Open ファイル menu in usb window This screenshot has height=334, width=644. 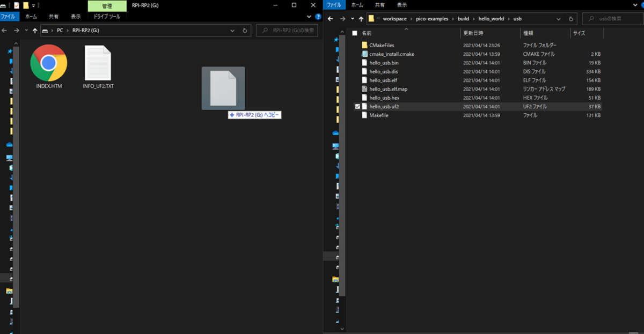[x=334, y=4]
